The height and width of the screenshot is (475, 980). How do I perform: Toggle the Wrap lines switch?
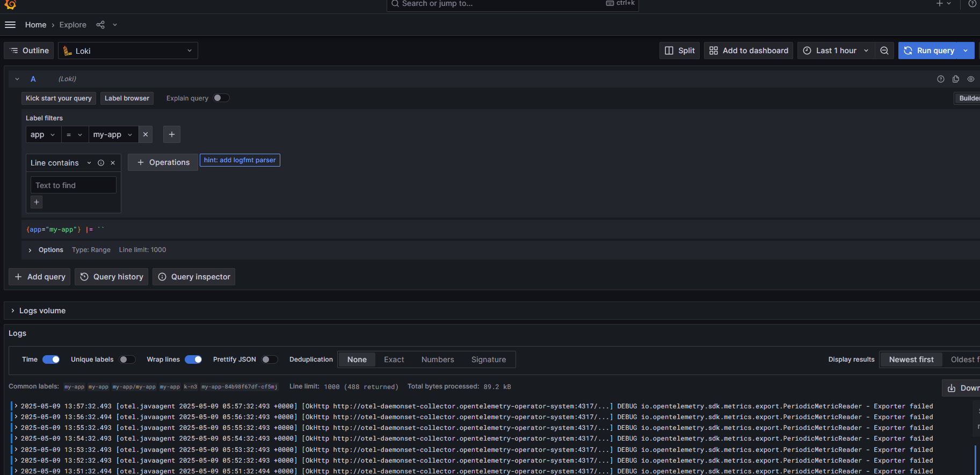pyautogui.click(x=193, y=359)
